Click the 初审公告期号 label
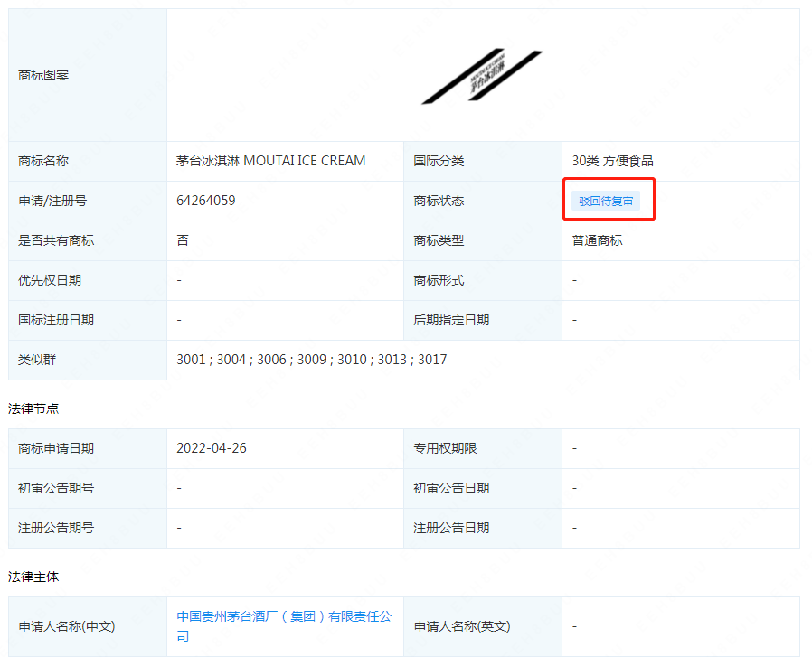 56,488
